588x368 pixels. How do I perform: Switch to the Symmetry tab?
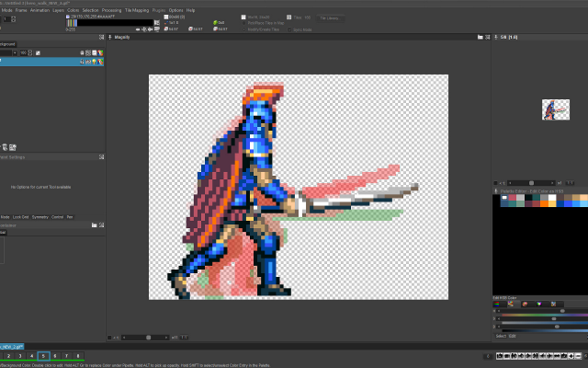(40, 217)
